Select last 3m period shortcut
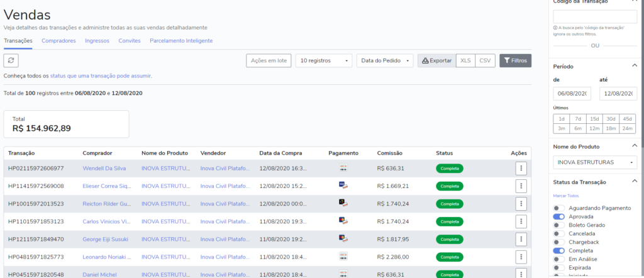Viewport: 644px width, 278px height. 562,129
